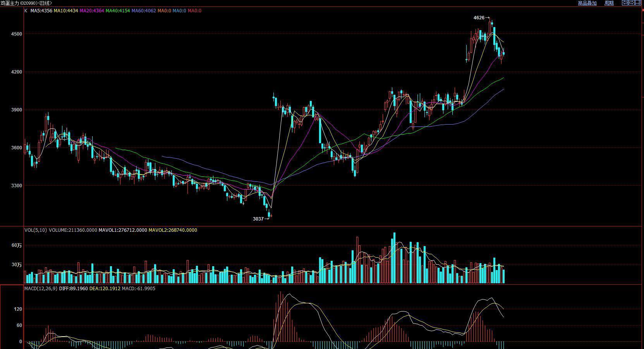This screenshot has width=644, height=349.
Task: Click the MAVOL1:276712 volume average label
Action: [123, 230]
